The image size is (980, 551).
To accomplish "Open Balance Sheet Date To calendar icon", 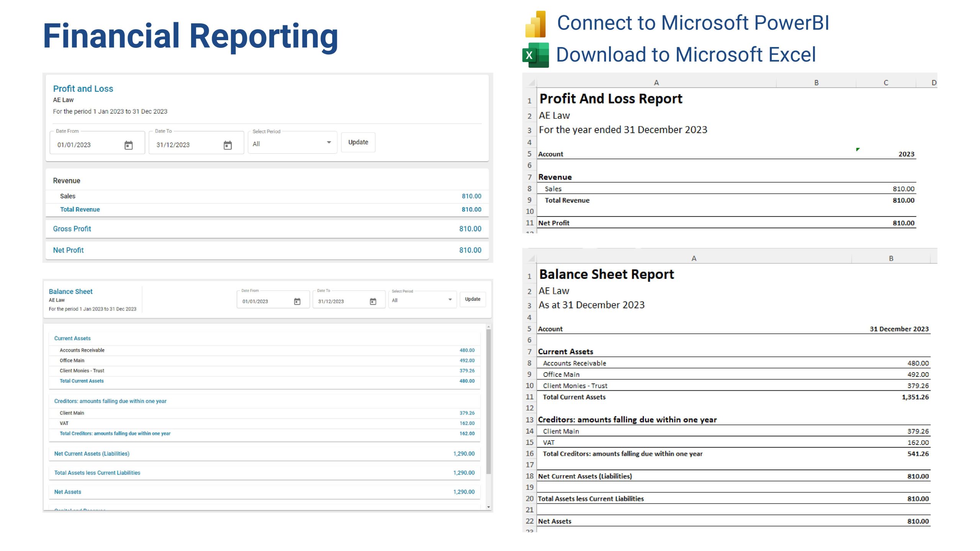I will pyautogui.click(x=373, y=302).
